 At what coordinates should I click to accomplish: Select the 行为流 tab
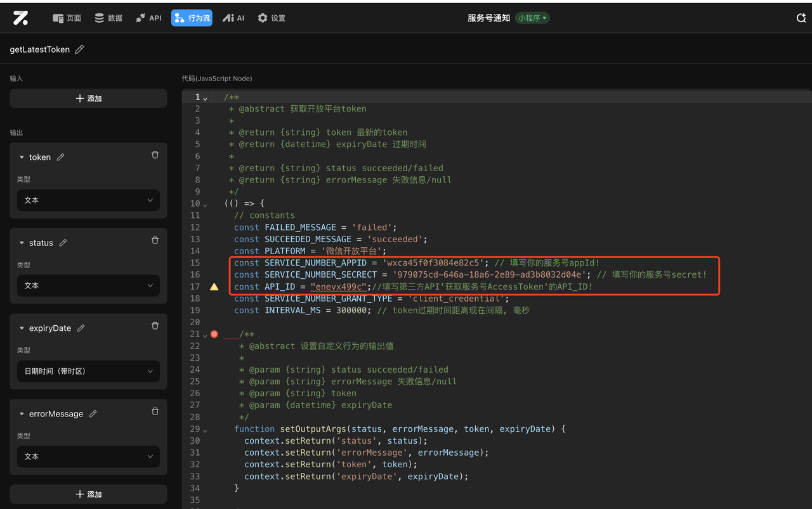point(192,18)
